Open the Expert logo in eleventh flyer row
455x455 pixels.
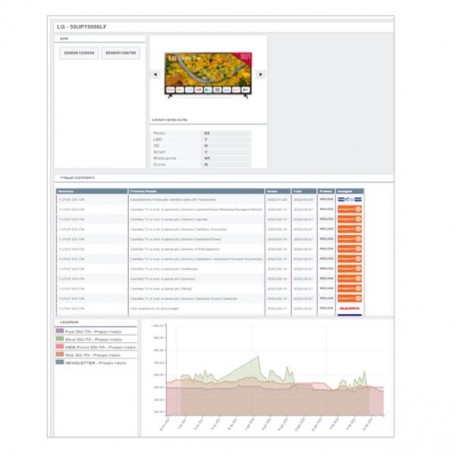pos(349,298)
